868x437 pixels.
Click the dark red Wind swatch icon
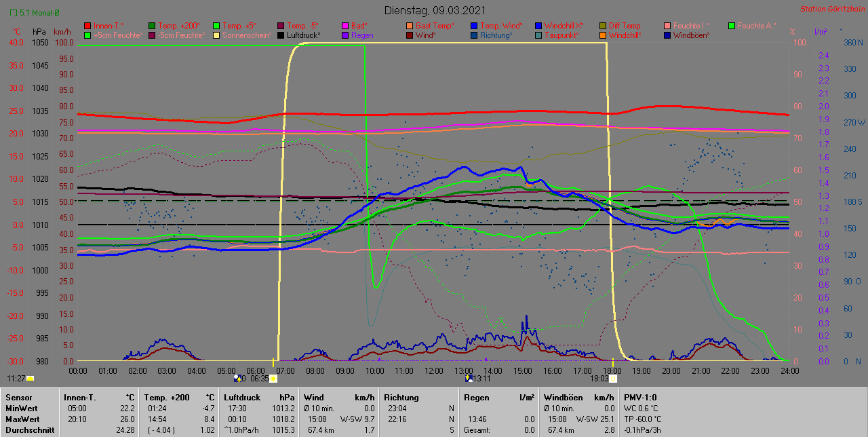[409, 35]
